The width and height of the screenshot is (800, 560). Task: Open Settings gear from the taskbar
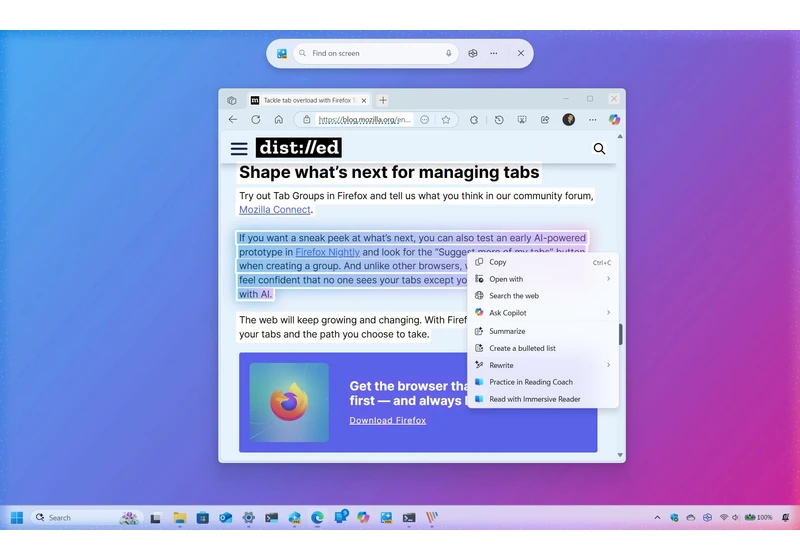click(248, 518)
